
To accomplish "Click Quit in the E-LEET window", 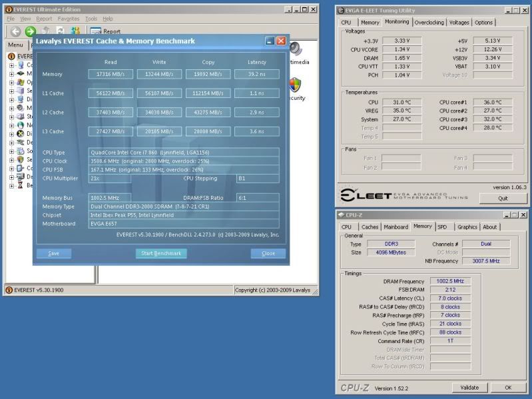I will (503, 199).
